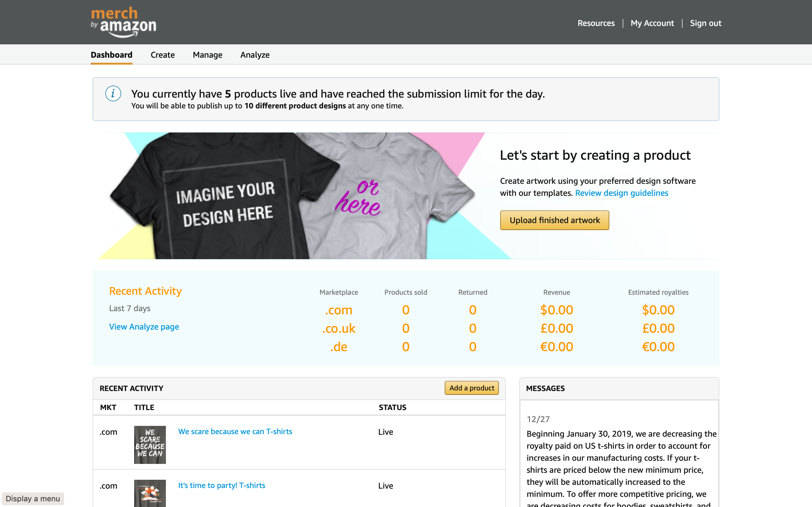Open My Account page
This screenshot has width=812, height=507.
pos(652,23)
